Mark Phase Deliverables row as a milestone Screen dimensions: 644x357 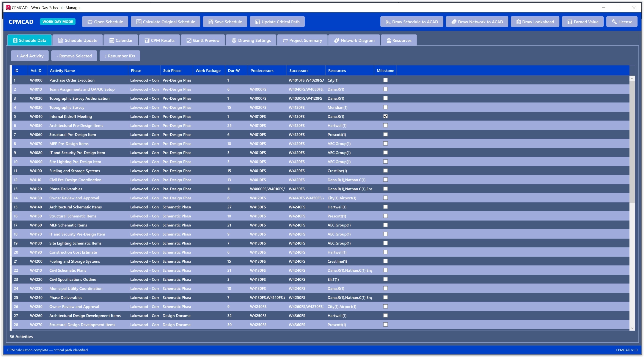point(385,189)
